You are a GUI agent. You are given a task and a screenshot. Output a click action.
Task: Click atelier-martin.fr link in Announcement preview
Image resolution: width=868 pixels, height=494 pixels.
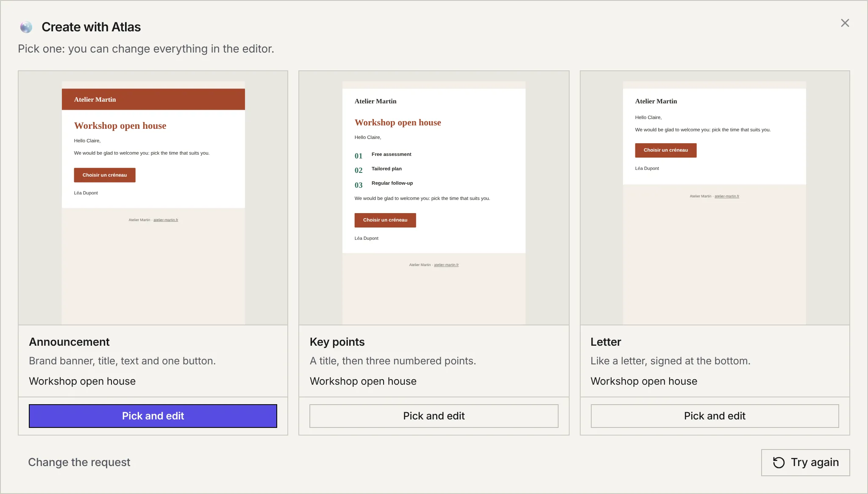point(166,220)
